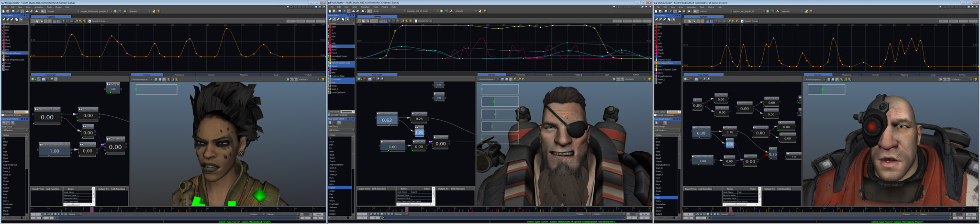Click the pencil icon right of Maggie's Animate dropdown
The width and height of the screenshot is (980, 224).
[154, 11]
